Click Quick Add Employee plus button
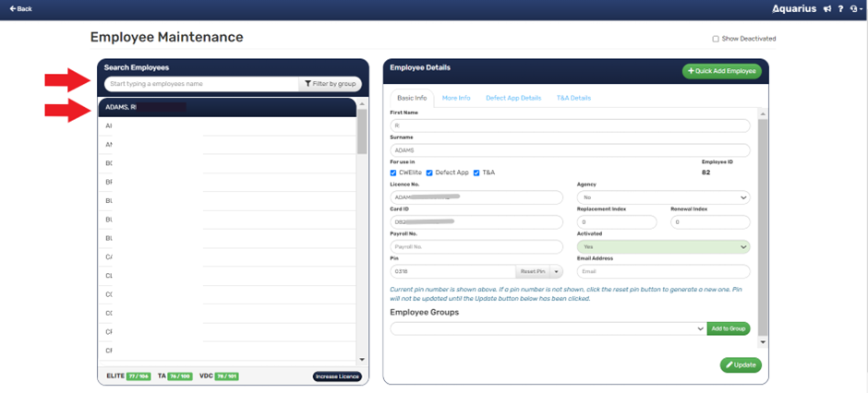This screenshot has height=393, width=868. point(721,71)
